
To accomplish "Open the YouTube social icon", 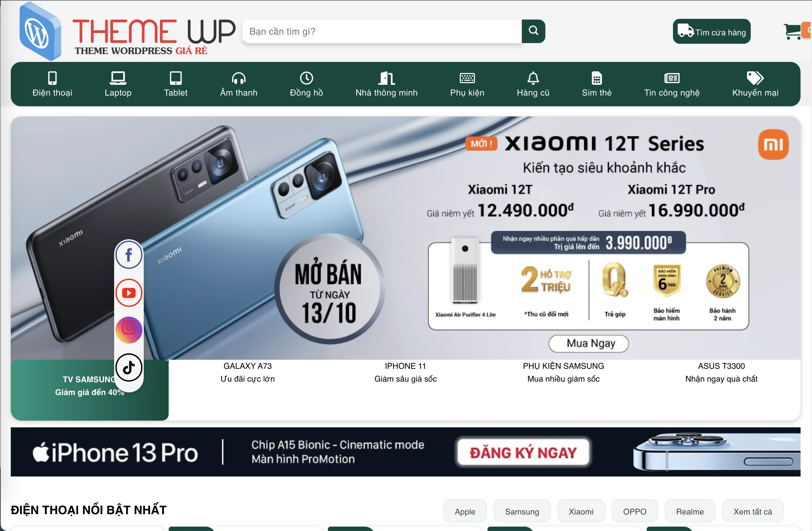I will coord(129,293).
